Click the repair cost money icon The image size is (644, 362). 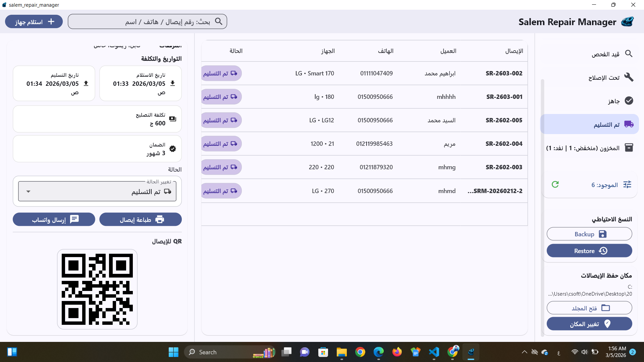[x=173, y=119]
